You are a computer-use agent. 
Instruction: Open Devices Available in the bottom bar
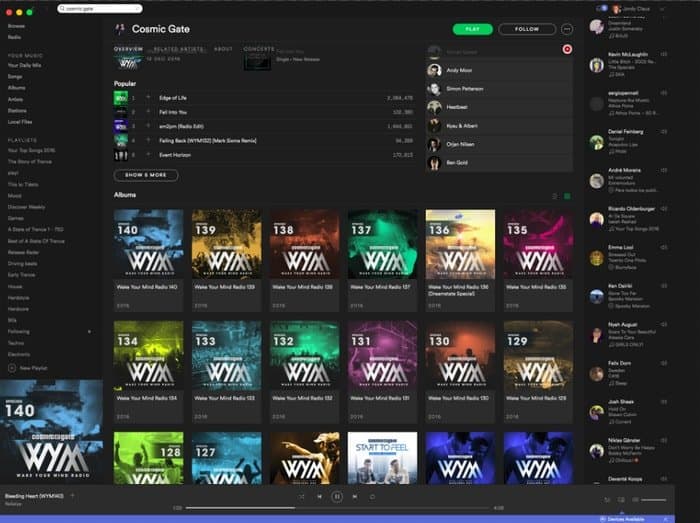(x=622, y=519)
